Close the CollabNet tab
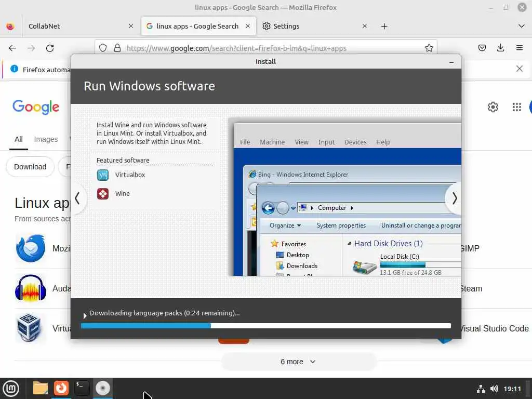This screenshot has width=532, height=399. click(x=130, y=26)
